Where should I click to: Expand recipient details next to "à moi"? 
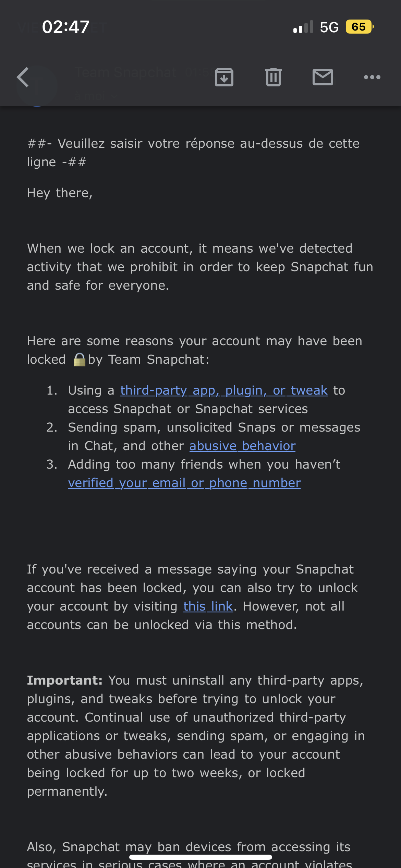point(114,97)
